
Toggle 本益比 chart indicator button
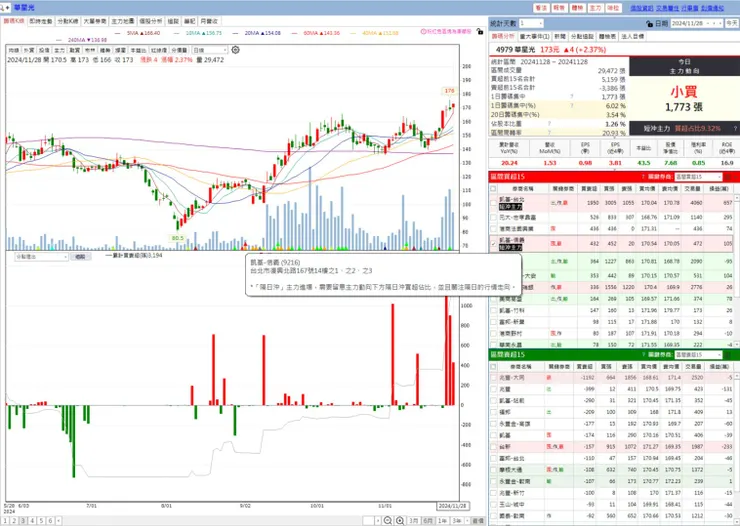coord(138,50)
